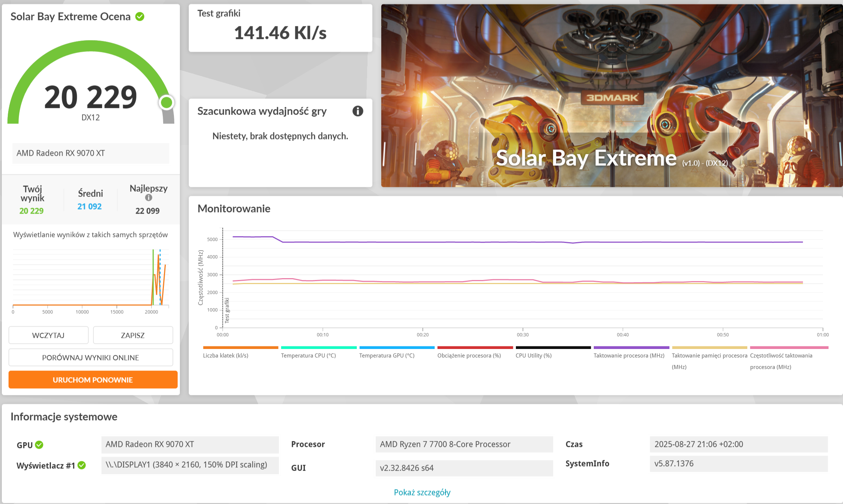Click info icon under Najlepszy label
843x504 pixels.
[x=148, y=198]
